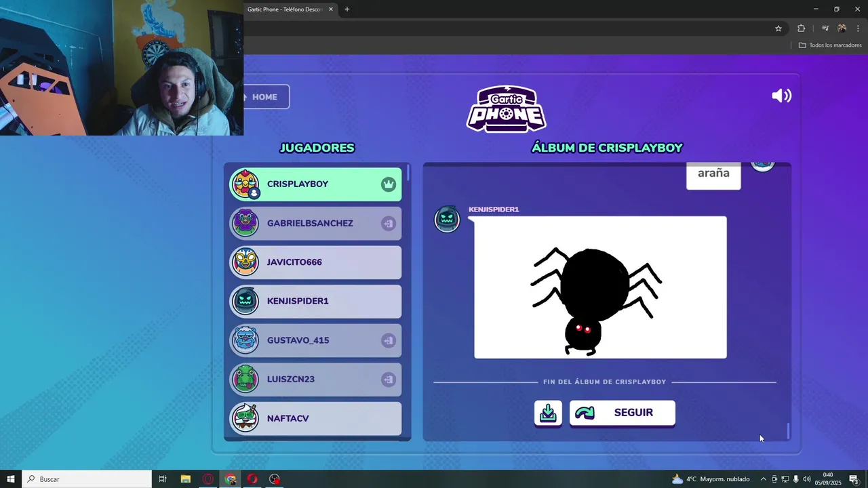This screenshot has height=488, width=868.
Task: Click GABRIELBSANCHEZ's purple avatar
Action: point(245,223)
